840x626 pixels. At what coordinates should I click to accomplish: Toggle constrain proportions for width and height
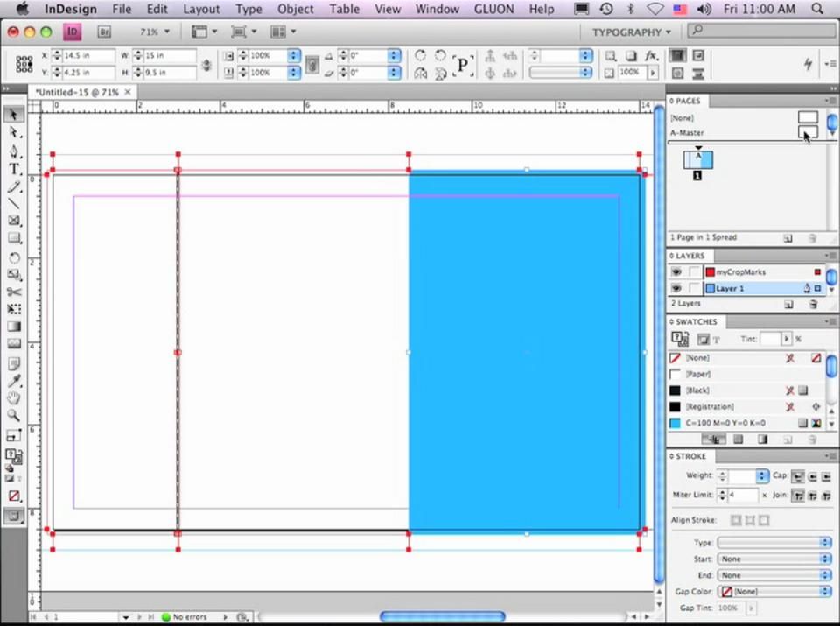[206, 64]
